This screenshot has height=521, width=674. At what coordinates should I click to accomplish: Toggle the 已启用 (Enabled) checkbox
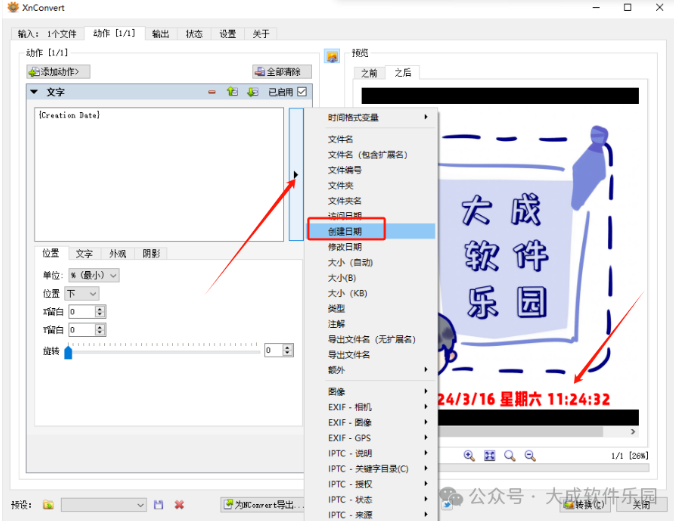(x=302, y=93)
